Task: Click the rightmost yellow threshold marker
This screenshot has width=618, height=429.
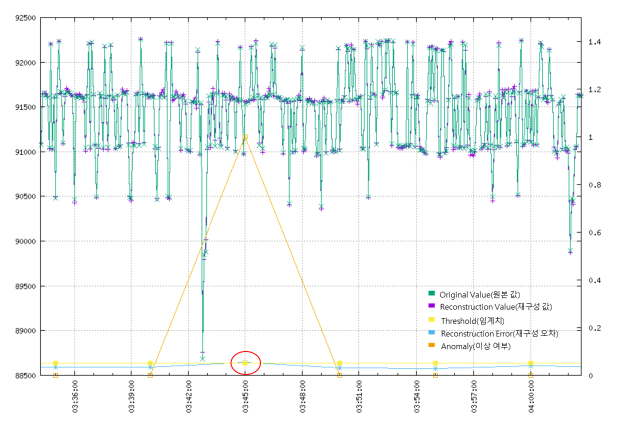Action: click(531, 364)
